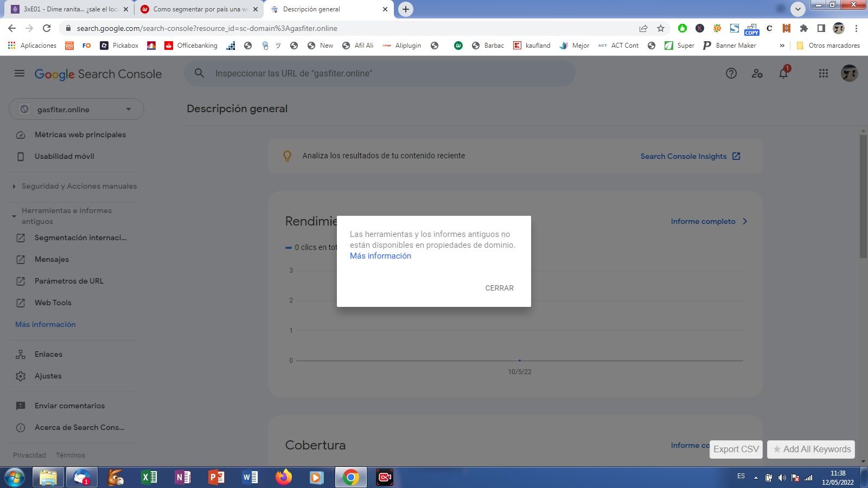Screen dimensions: 868x488
Task: Open Firefox from the taskbar
Action: tap(283, 477)
